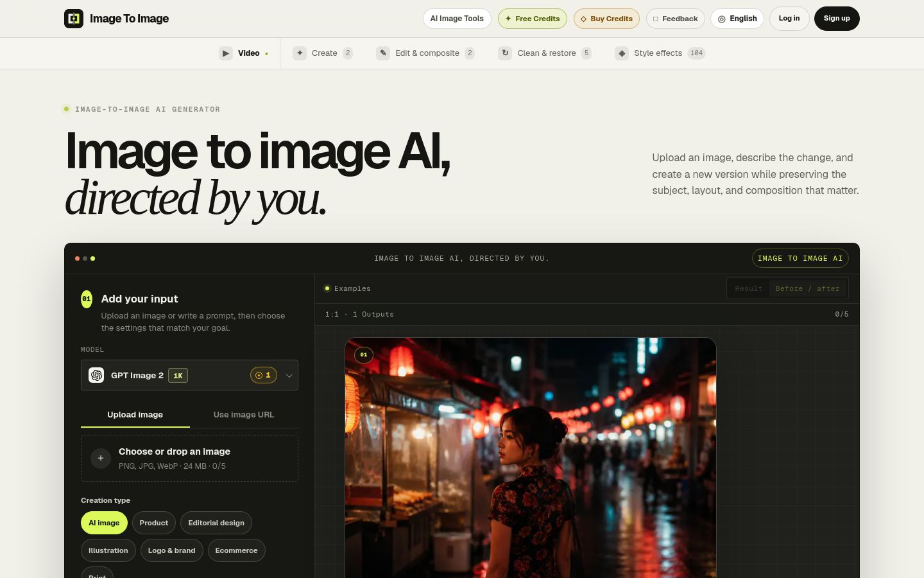The width and height of the screenshot is (924, 578).
Task: Click the plus icon to add image
Action: tap(101, 459)
